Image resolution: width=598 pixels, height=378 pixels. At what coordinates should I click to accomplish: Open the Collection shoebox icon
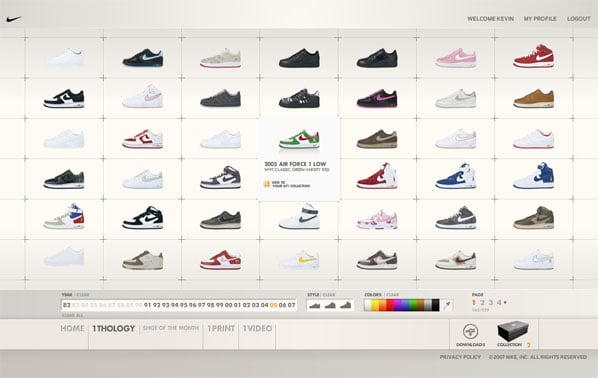tap(513, 331)
